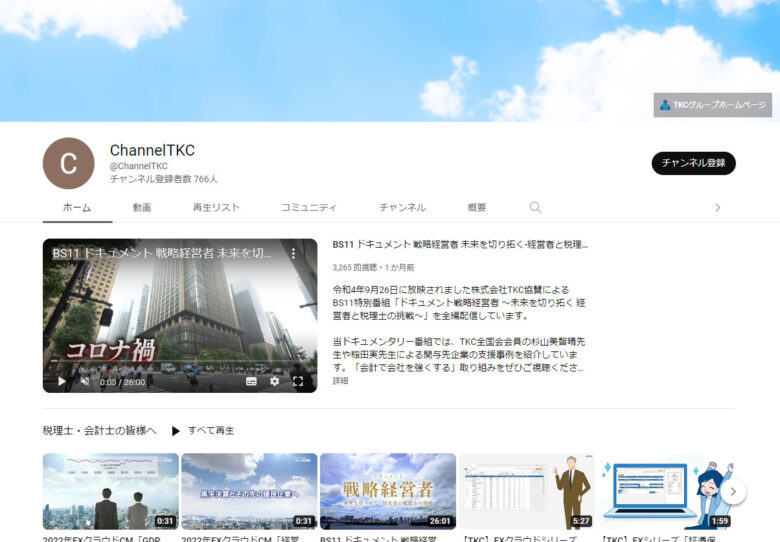The height and width of the screenshot is (542, 780).
Task: Click the ChannelTKC channel name heading
Action: [152, 150]
